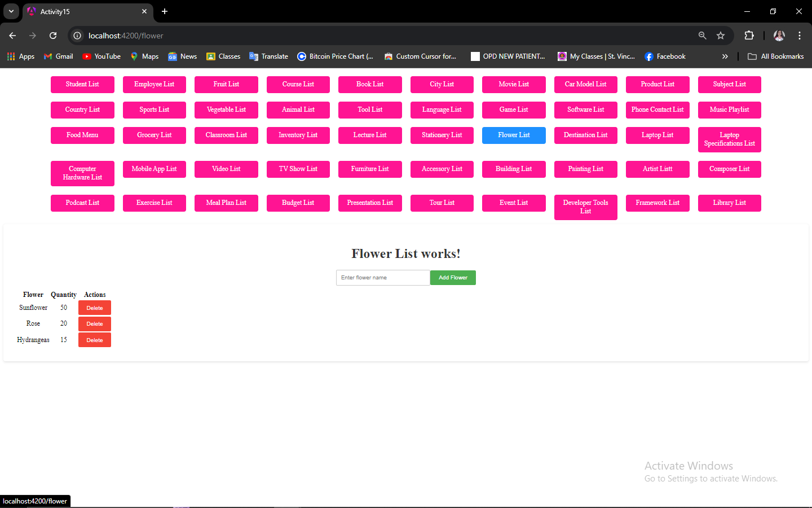Screen dimensions: 812x508
Task: Open the Extensions puzzle icon
Action: pos(749,36)
